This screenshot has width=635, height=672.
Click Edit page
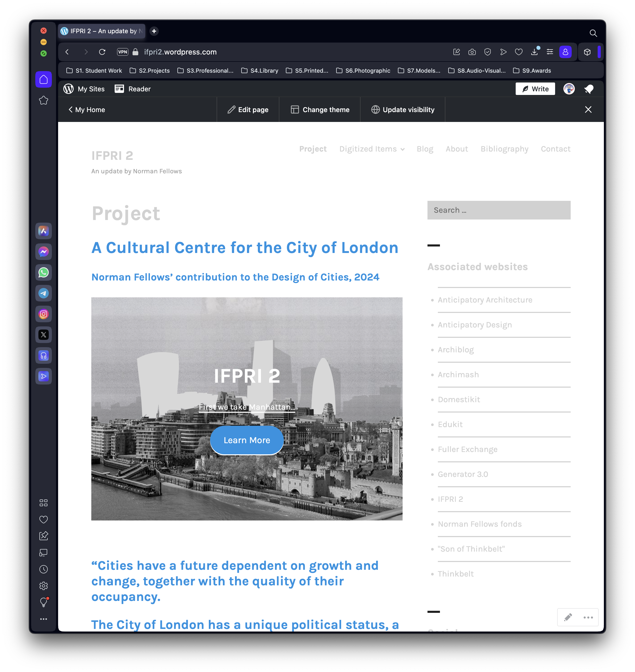[x=248, y=110]
